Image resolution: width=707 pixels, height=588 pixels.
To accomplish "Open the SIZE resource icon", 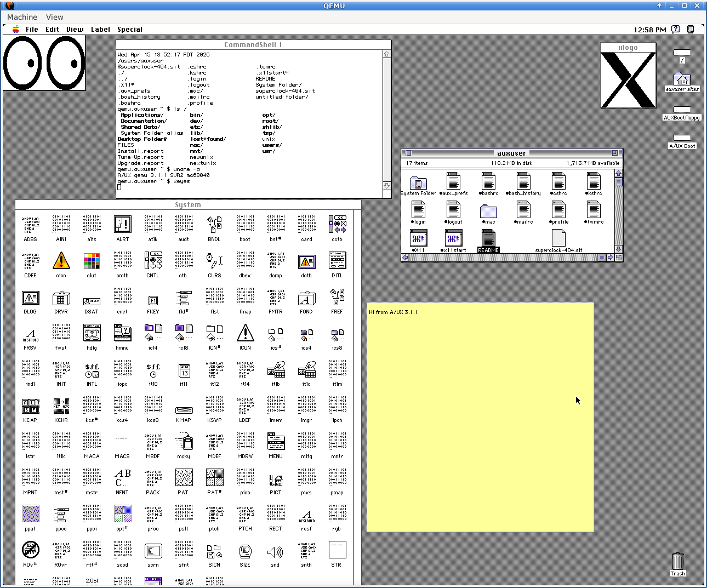I will 245,551.
